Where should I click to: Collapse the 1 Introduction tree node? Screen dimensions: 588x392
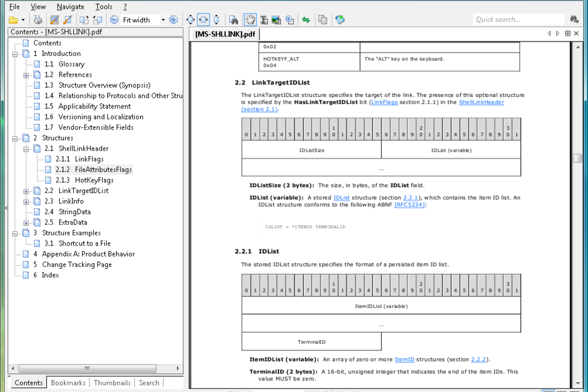tap(15, 54)
